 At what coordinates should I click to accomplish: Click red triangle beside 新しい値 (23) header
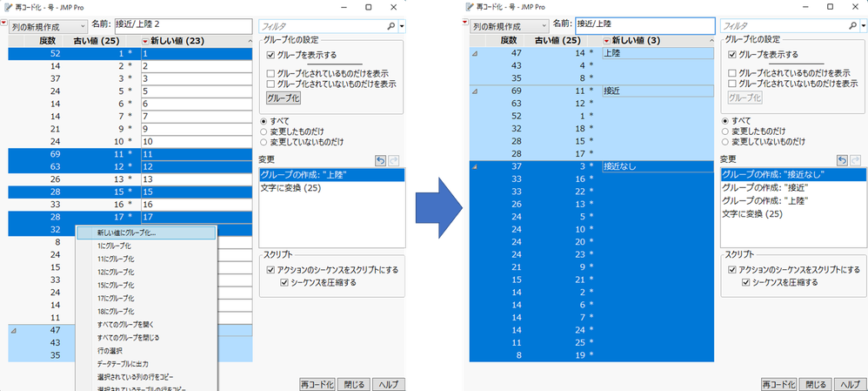[x=145, y=41]
